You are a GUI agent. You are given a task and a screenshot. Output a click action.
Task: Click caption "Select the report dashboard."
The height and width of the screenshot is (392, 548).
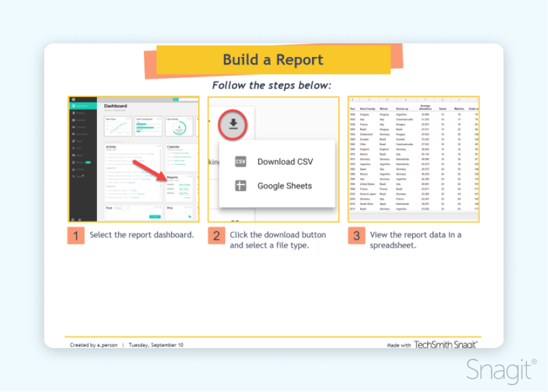142,235
